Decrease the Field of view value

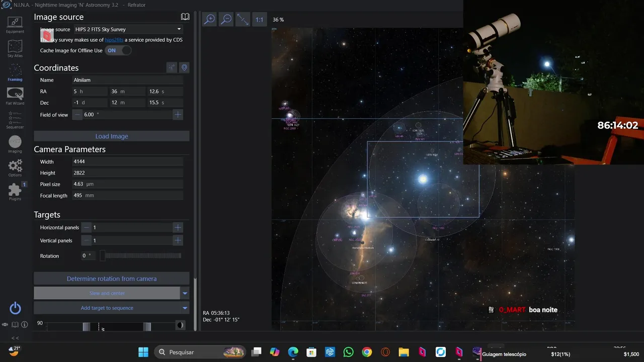(77, 115)
